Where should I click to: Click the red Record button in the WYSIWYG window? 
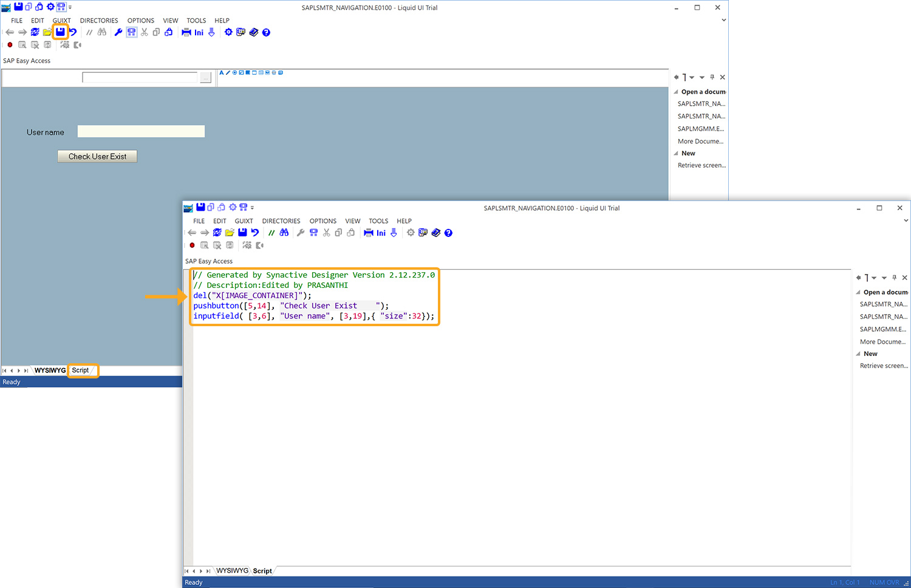10,45
